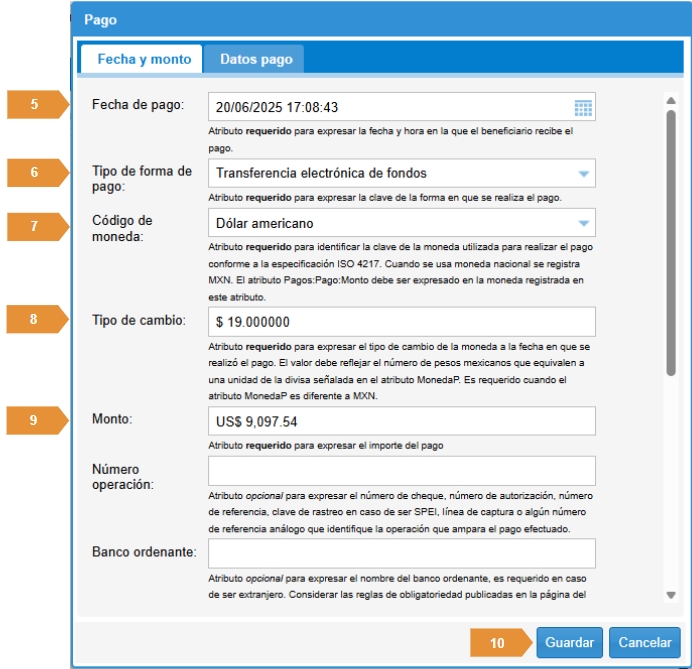Expand the Código de moneda dropdown
The height and width of the screenshot is (669, 692).
[584, 224]
